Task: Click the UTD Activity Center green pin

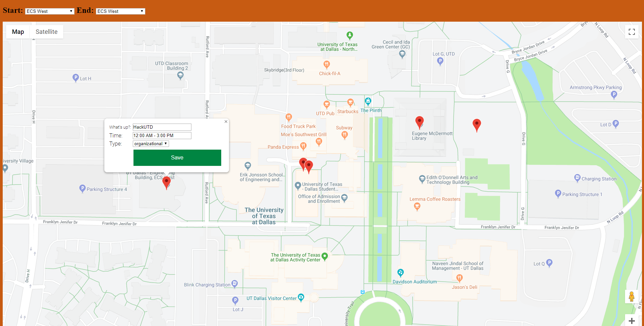Action: click(325, 257)
